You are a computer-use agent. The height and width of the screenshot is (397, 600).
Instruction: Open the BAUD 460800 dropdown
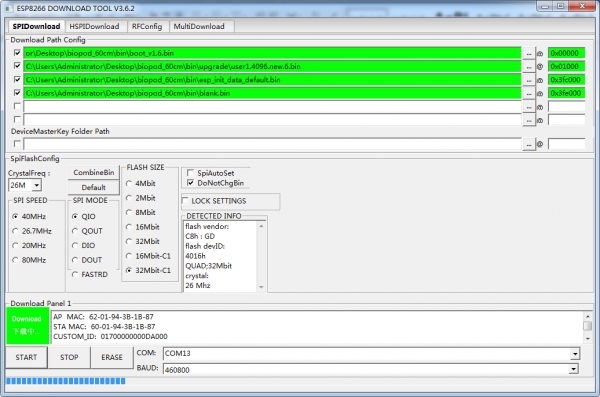pyautogui.click(x=573, y=369)
